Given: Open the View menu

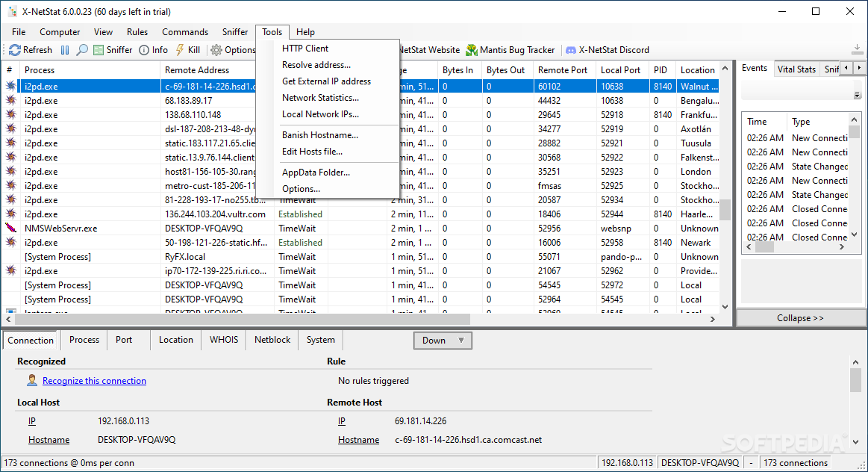Looking at the screenshot, I should [103, 32].
